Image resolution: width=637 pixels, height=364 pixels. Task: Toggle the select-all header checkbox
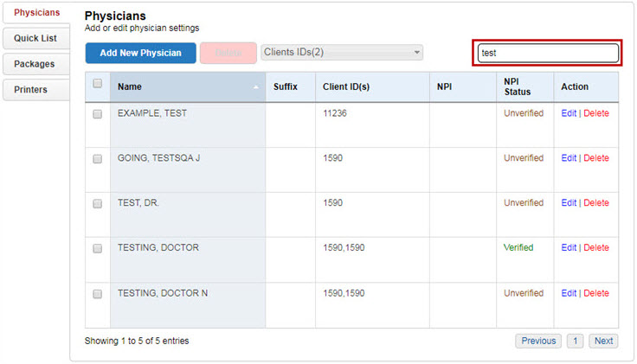pyautogui.click(x=98, y=84)
